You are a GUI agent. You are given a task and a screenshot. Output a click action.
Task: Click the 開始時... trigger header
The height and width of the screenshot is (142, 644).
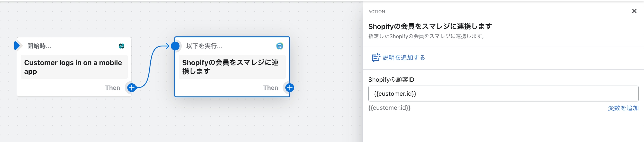pyautogui.click(x=39, y=46)
